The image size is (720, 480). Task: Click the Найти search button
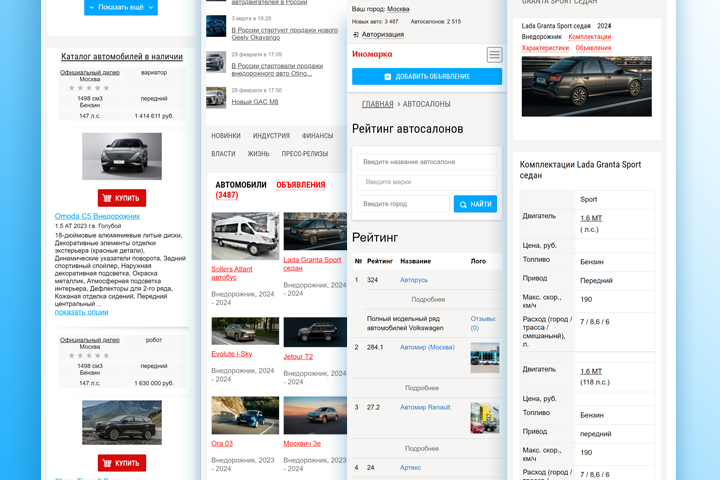click(475, 204)
